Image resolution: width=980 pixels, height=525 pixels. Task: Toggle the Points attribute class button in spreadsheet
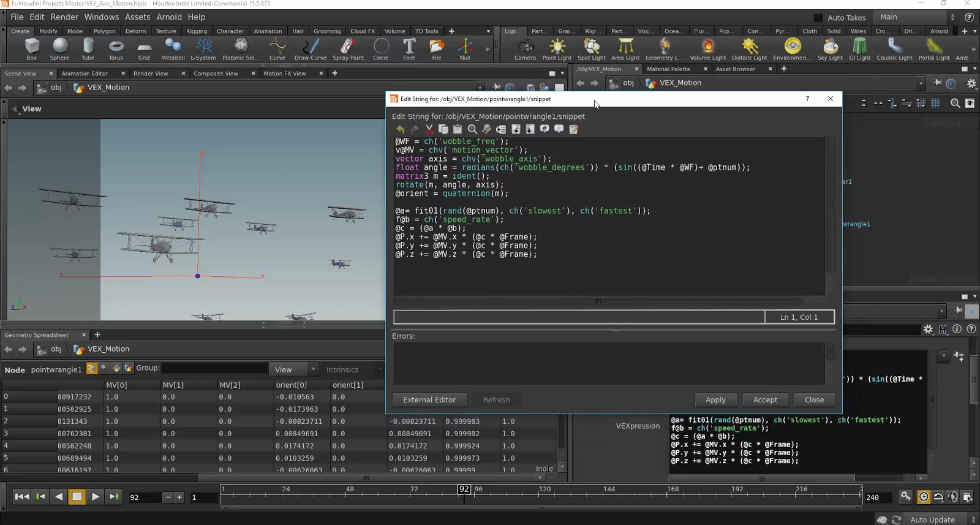tap(91, 368)
